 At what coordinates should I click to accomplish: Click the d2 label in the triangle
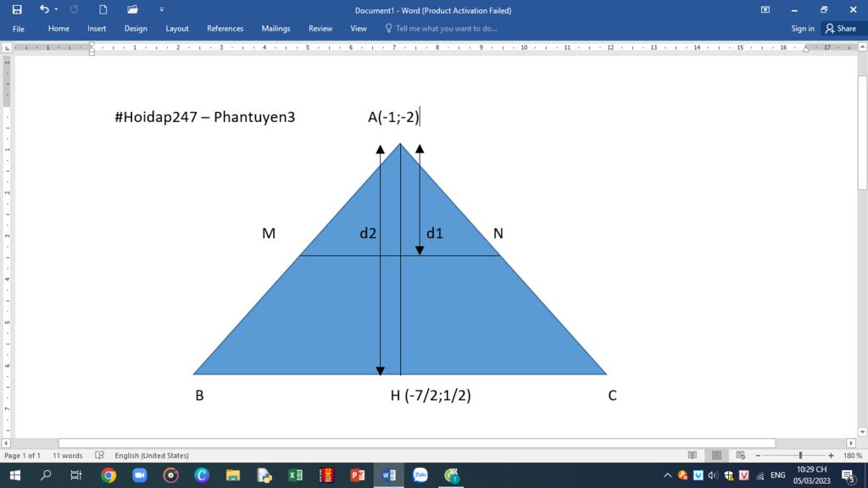coord(368,234)
